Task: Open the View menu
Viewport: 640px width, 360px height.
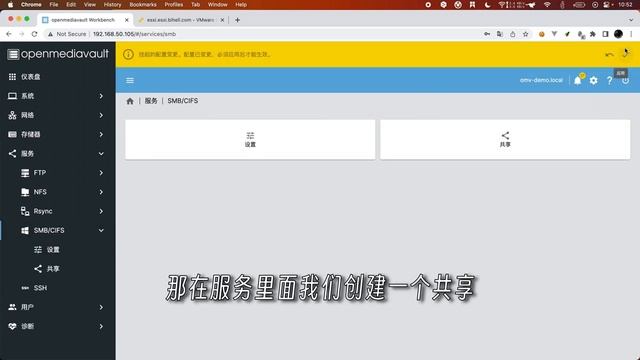Action: coord(89,4)
